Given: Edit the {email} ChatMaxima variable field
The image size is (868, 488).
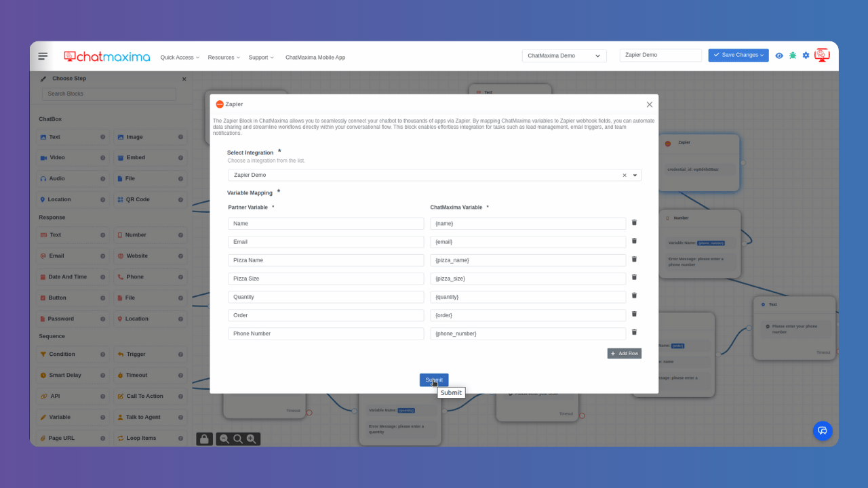Looking at the screenshot, I should [528, 242].
